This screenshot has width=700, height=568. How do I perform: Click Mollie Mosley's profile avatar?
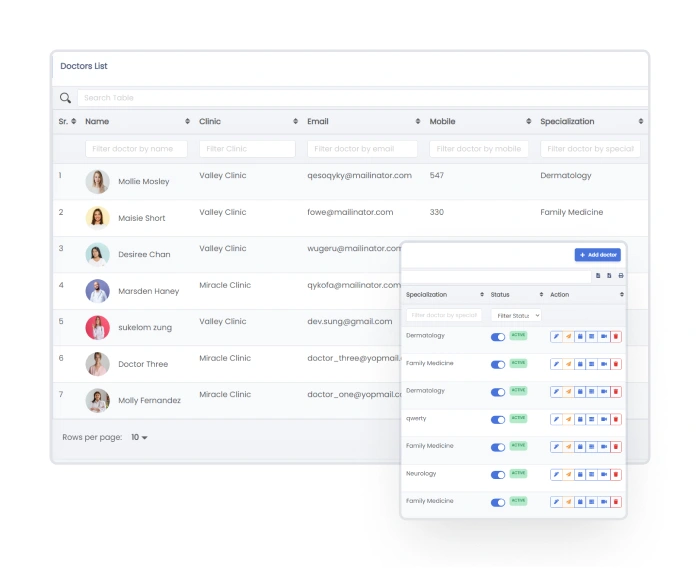pyautogui.click(x=97, y=182)
